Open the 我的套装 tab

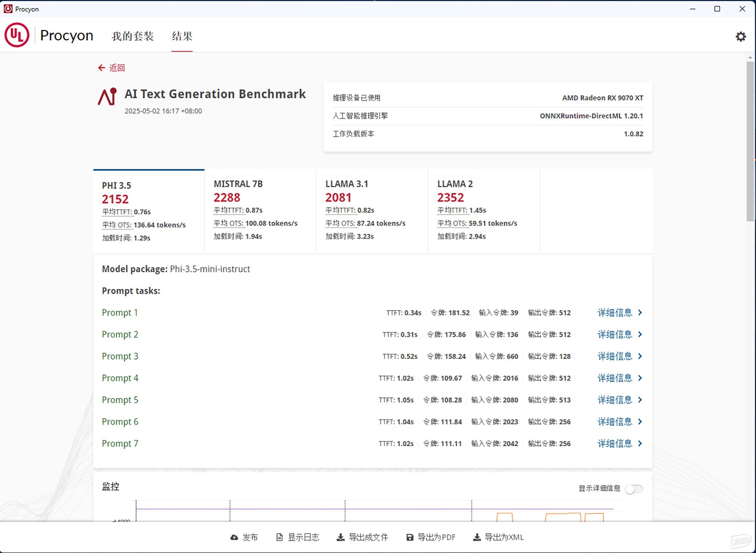(133, 36)
